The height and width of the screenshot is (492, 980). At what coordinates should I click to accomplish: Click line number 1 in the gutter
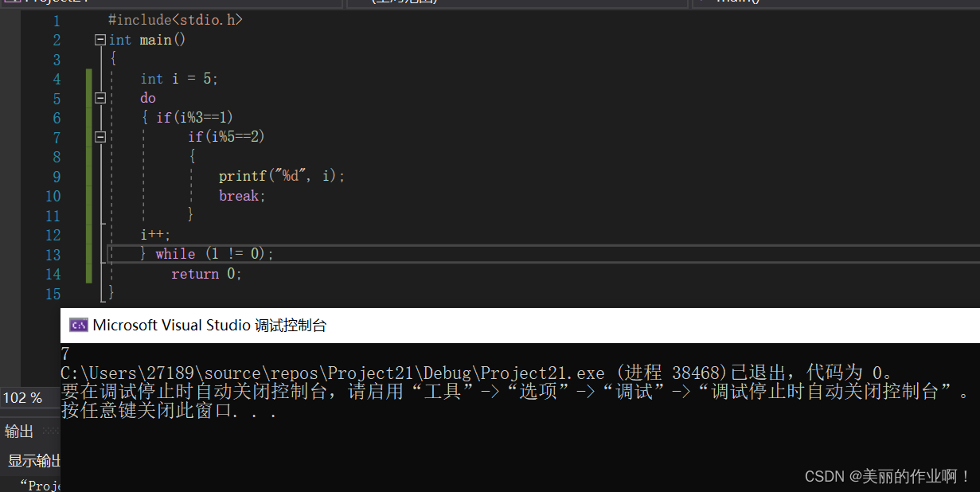[x=57, y=21]
